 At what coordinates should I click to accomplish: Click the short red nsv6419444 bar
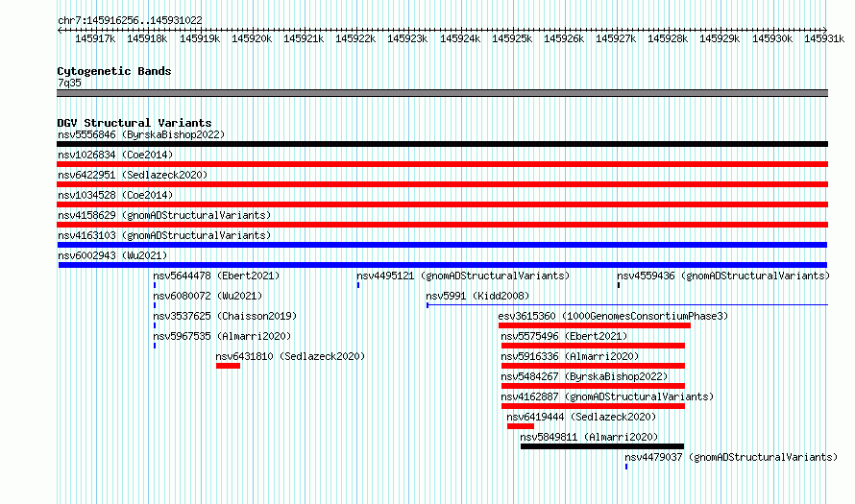coord(520,426)
